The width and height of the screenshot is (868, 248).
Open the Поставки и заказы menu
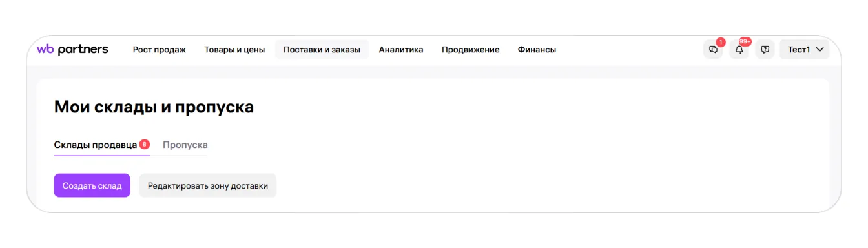(322, 50)
